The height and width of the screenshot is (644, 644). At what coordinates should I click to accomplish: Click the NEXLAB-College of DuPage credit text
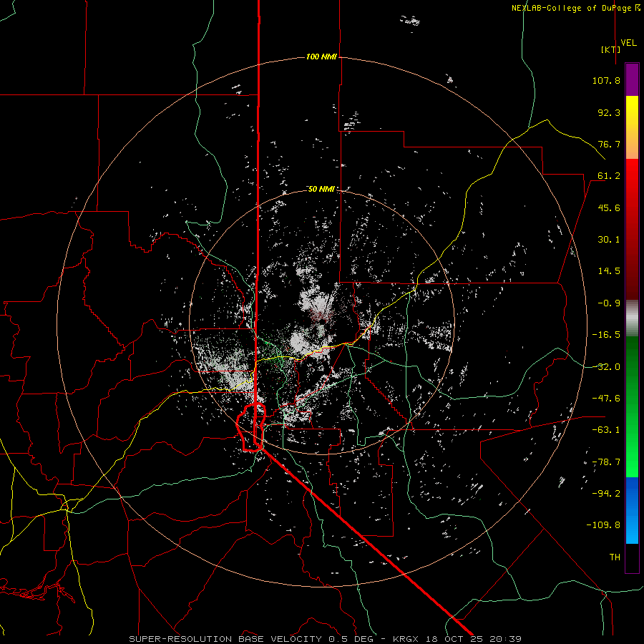point(576,8)
